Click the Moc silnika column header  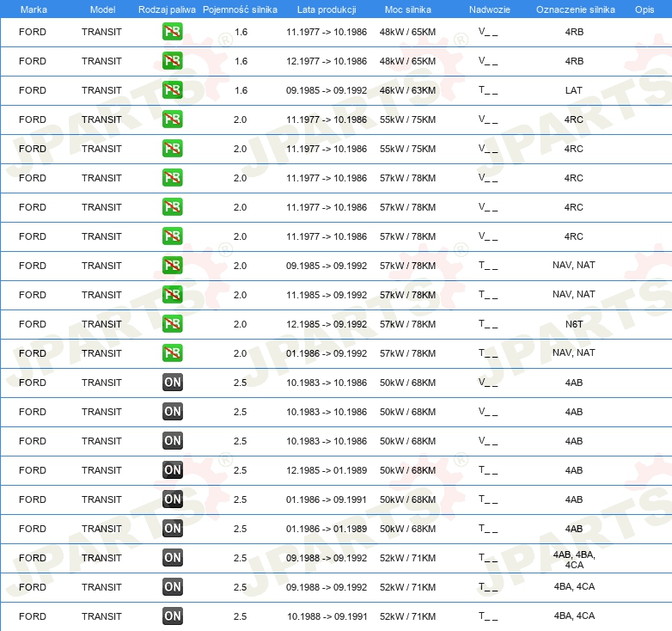[x=407, y=9]
